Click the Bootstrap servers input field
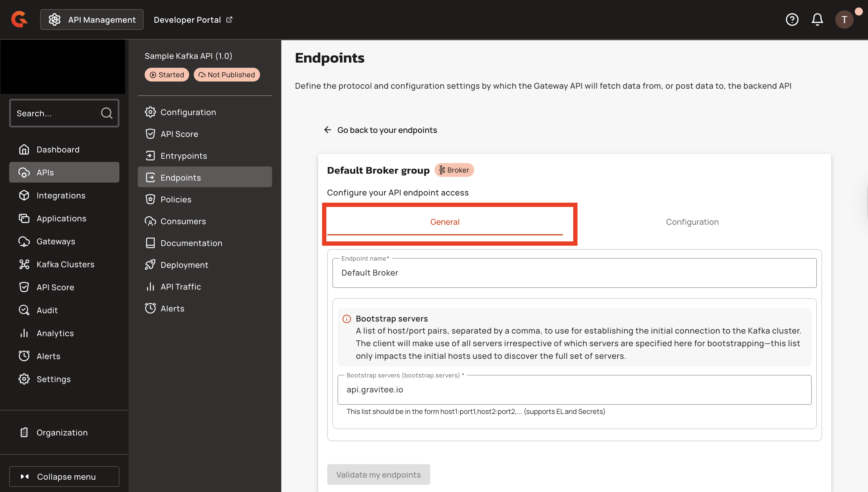This screenshot has width=868, height=492. coord(574,390)
